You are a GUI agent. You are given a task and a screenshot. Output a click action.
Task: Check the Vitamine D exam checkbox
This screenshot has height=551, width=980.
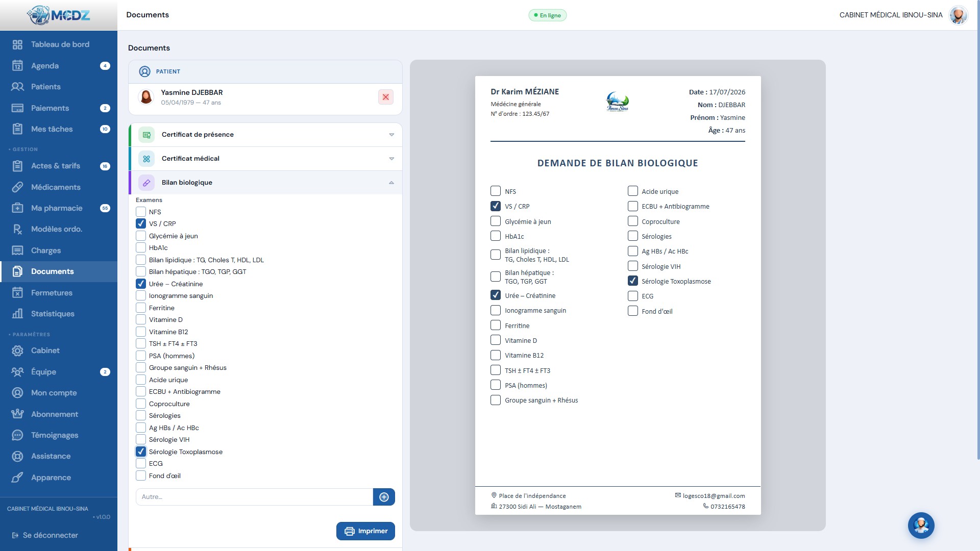pyautogui.click(x=141, y=319)
